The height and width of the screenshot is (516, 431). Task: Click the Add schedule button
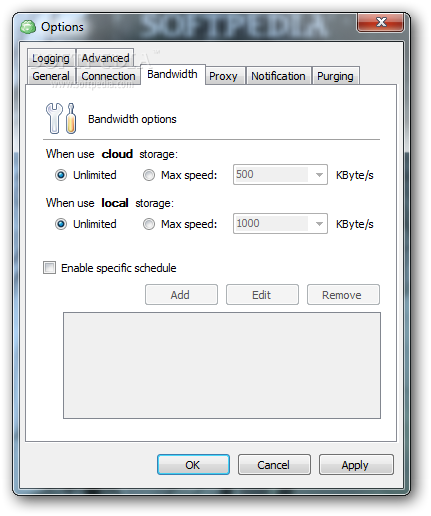pos(181,295)
